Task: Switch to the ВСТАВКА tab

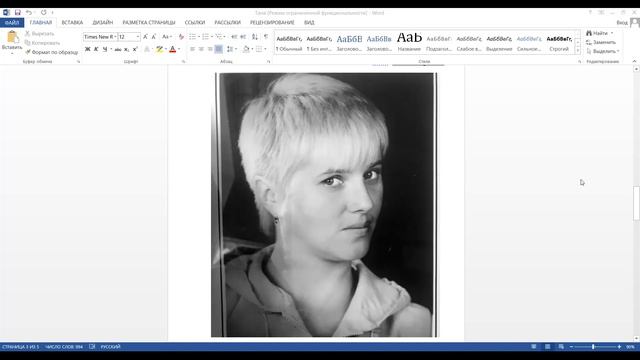Action: (72, 22)
